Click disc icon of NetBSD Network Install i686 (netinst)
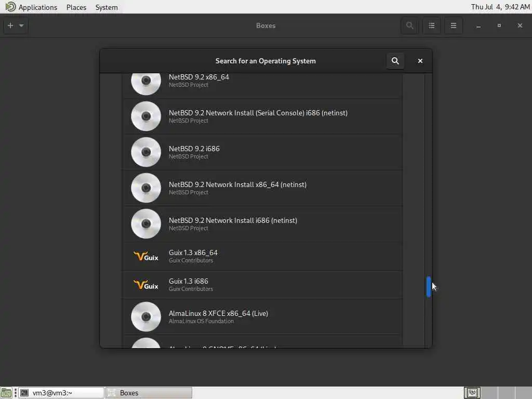532x399 pixels. 146,224
